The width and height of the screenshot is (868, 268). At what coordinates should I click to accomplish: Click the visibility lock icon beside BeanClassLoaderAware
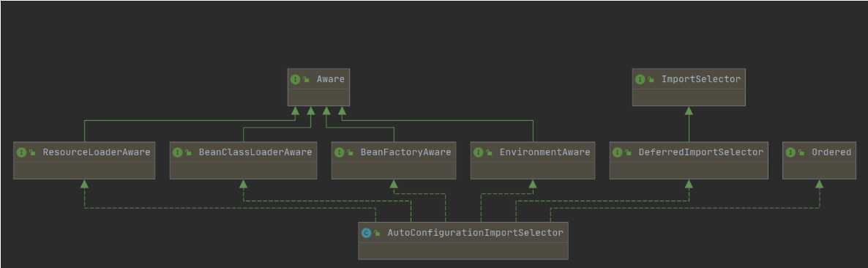[x=188, y=152]
